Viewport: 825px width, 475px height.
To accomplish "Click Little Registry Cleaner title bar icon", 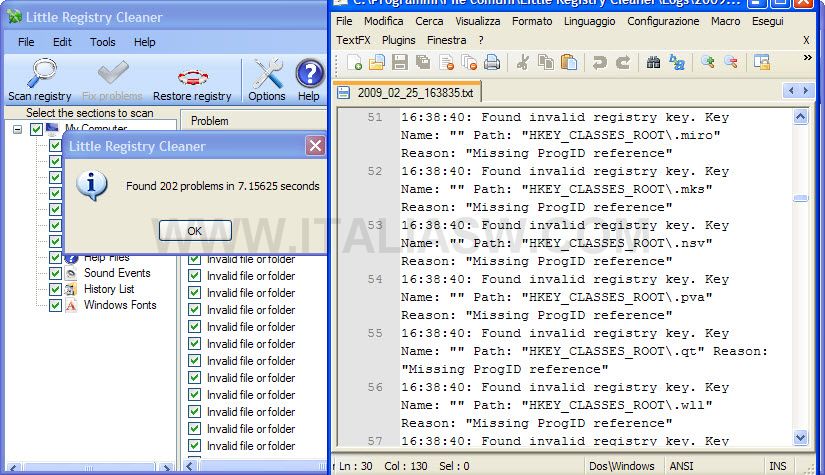I will [14, 17].
